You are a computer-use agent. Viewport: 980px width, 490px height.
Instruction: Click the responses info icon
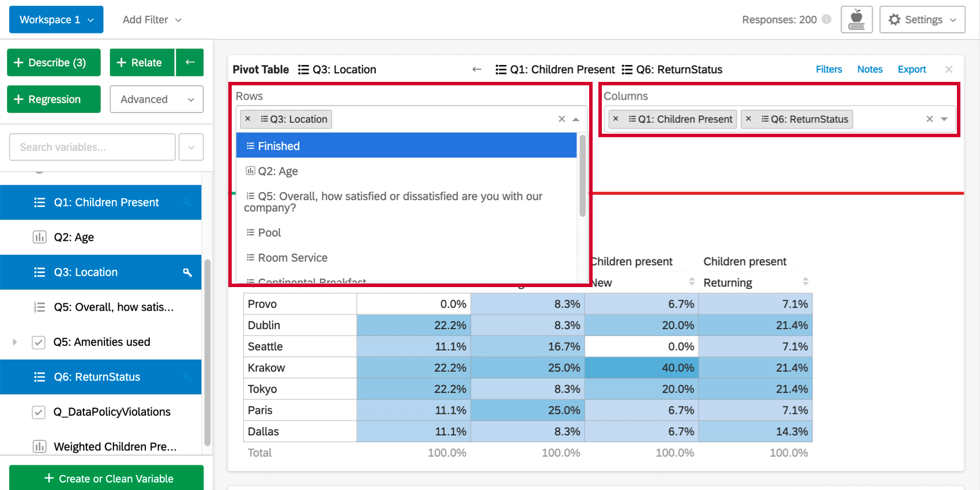click(x=827, y=20)
